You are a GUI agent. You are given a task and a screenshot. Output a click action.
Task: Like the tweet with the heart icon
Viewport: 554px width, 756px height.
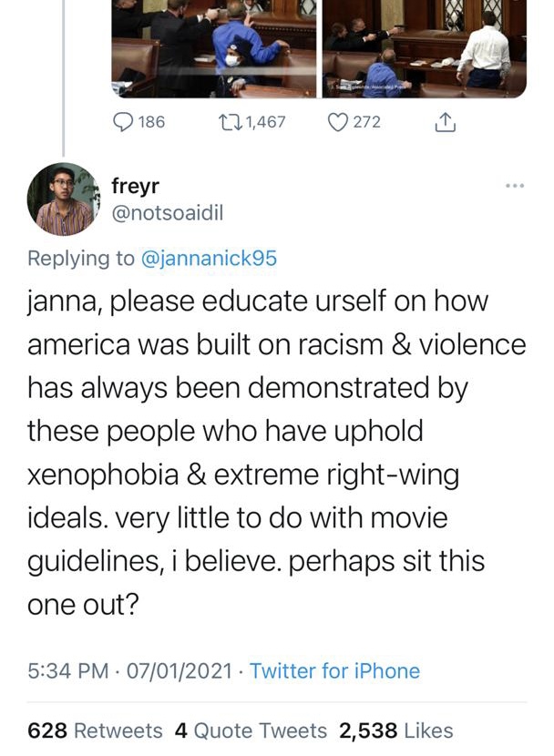(x=337, y=121)
